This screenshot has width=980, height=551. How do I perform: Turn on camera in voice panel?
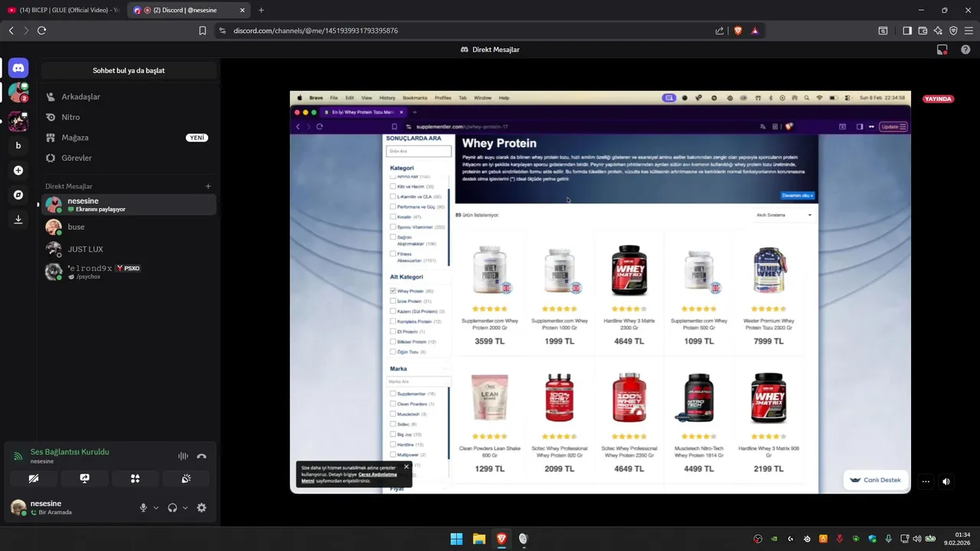[34, 478]
